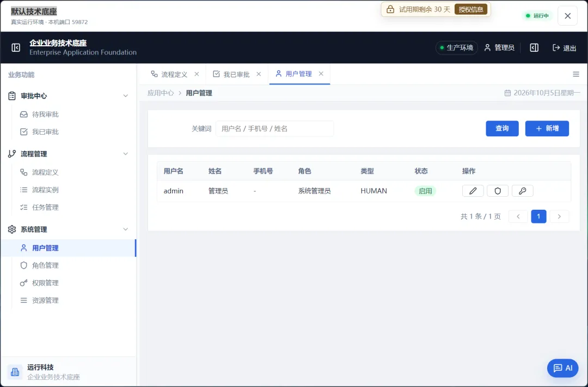Image resolution: width=588 pixels, height=387 pixels.
Task: Click the edit pencil icon for admin
Action: point(473,191)
